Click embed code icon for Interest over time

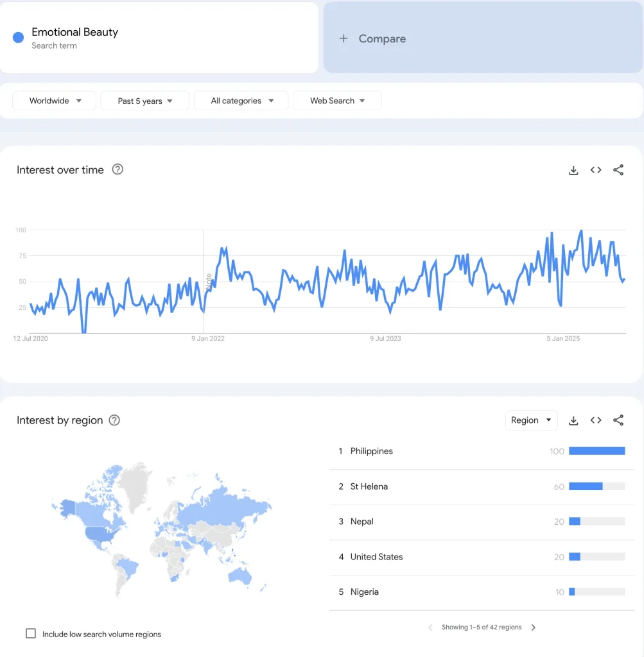596,170
